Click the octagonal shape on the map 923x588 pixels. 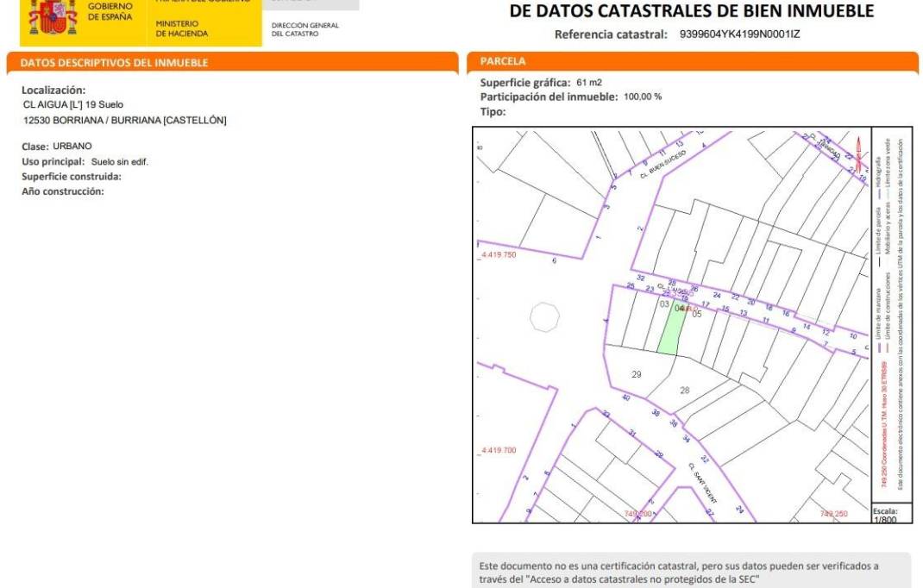544,317
